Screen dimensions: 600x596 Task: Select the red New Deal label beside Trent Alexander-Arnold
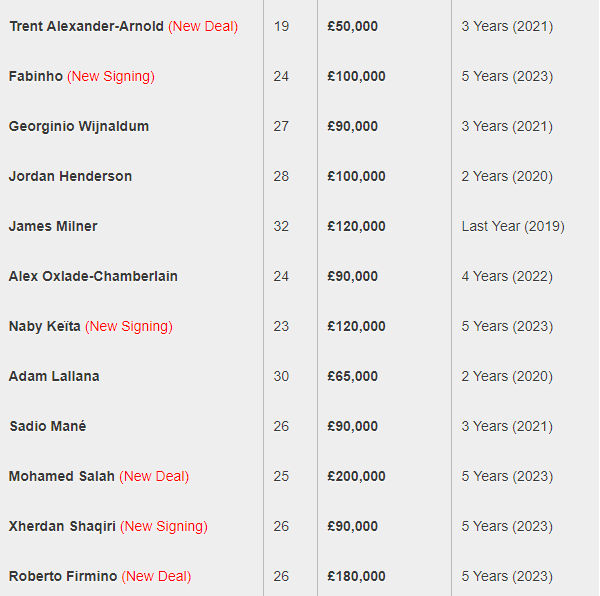[x=203, y=26]
